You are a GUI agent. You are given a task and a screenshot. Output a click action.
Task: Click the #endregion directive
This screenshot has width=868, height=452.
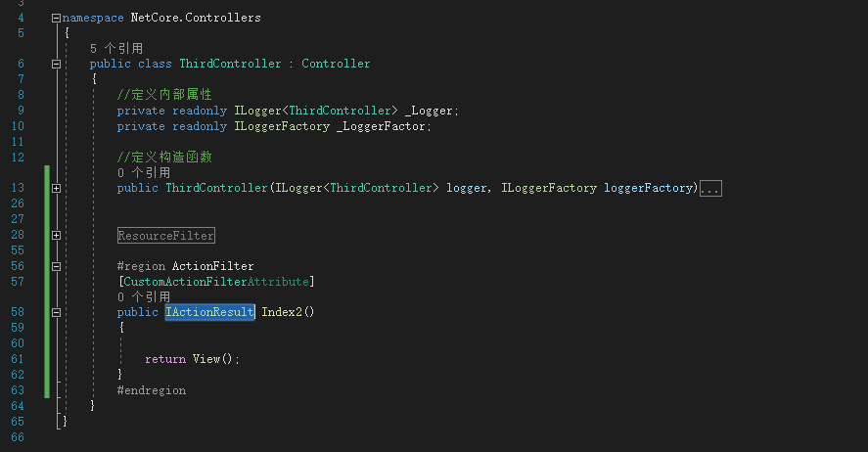[151, 390]
